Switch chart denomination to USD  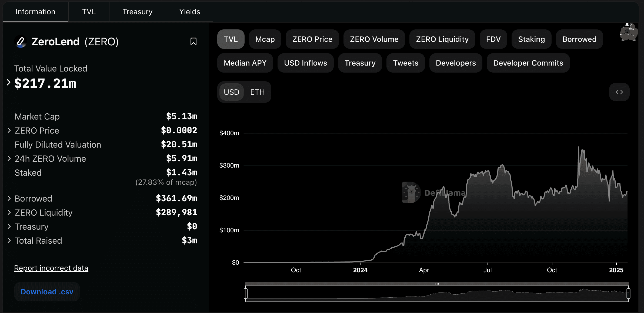point(231,92)
